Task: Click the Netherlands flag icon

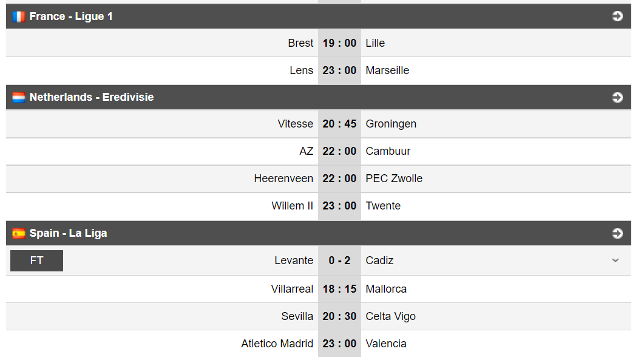Action: coord(18,97)
